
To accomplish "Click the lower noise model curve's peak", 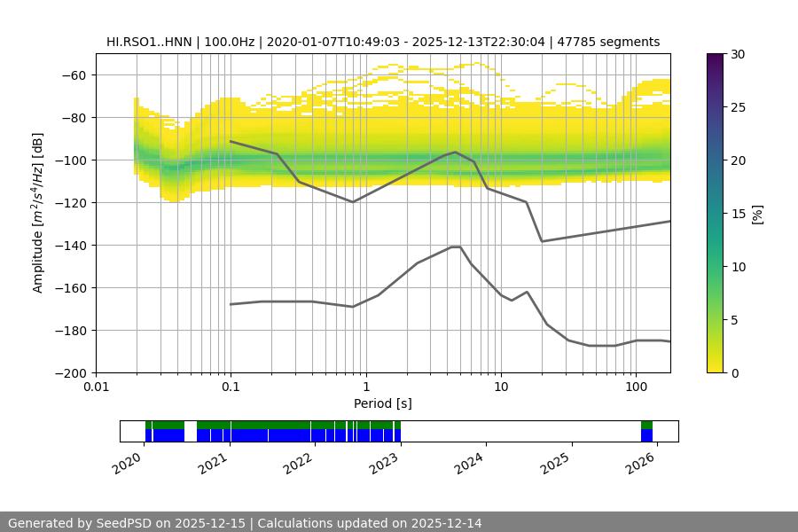I will 456,246.
